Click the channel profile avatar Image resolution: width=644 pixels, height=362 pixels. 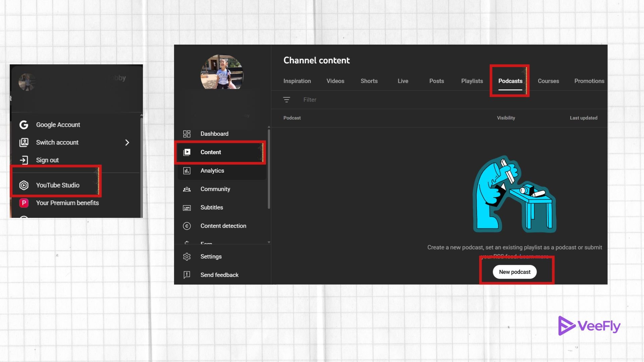click(221, 73)
